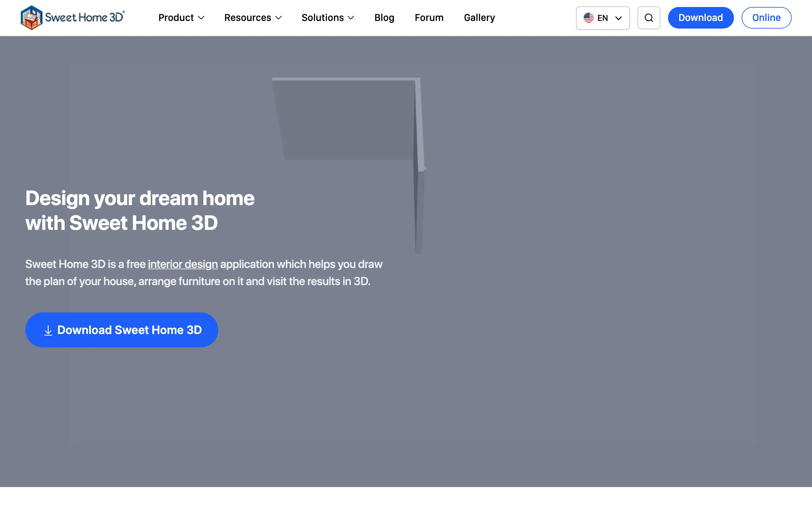Click the hero heading 'Design your dream home'
The width and height of the screenshot is (812, 508).
[140, 198]
